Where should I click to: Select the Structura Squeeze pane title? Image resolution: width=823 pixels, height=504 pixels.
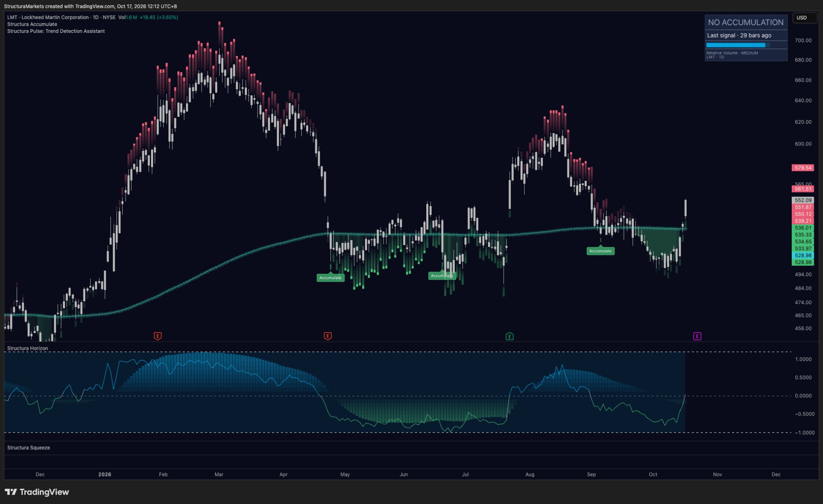pyautogui.click(x=28, y=448)
